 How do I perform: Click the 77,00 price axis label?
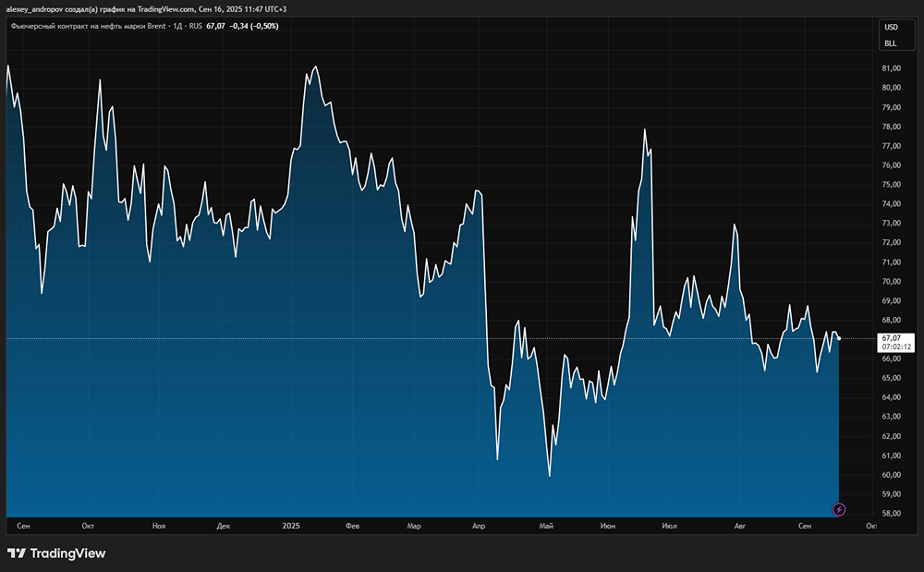click(891, 146)
